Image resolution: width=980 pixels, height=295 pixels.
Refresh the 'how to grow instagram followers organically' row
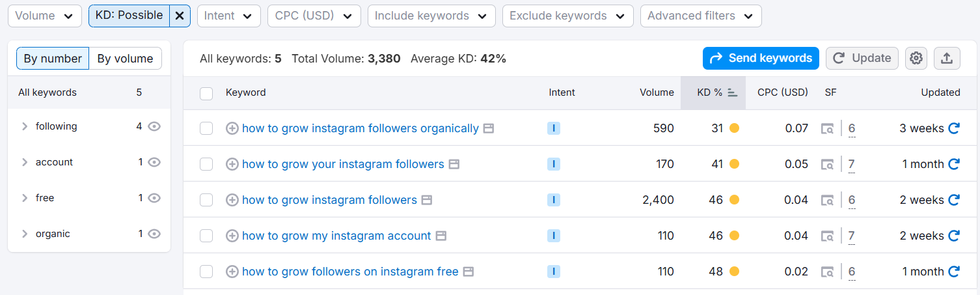(x=954, y=128)
